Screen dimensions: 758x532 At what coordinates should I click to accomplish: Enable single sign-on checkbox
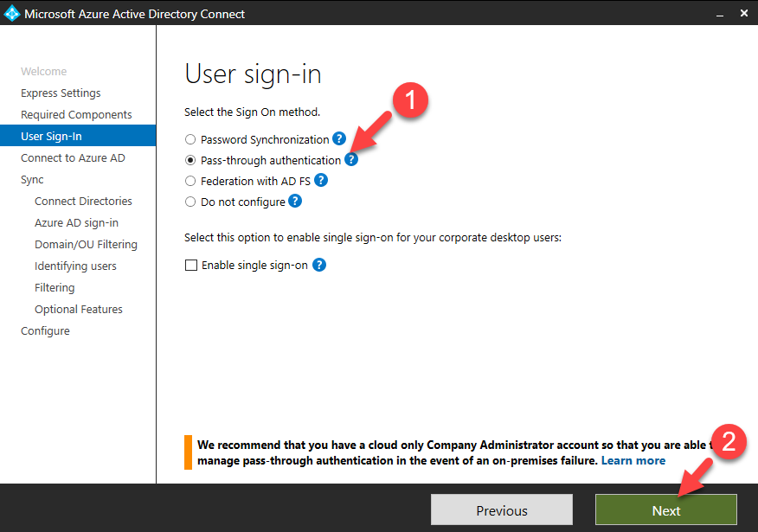191,266
